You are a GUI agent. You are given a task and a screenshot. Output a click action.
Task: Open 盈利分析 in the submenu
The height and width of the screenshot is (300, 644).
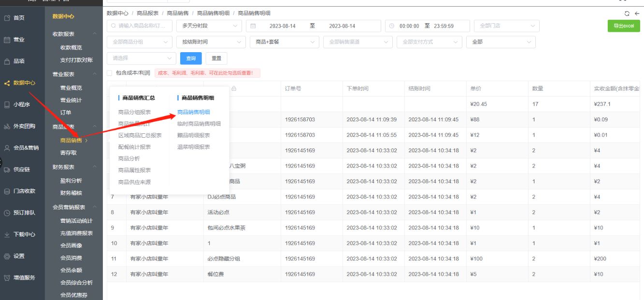click(71, 181)
